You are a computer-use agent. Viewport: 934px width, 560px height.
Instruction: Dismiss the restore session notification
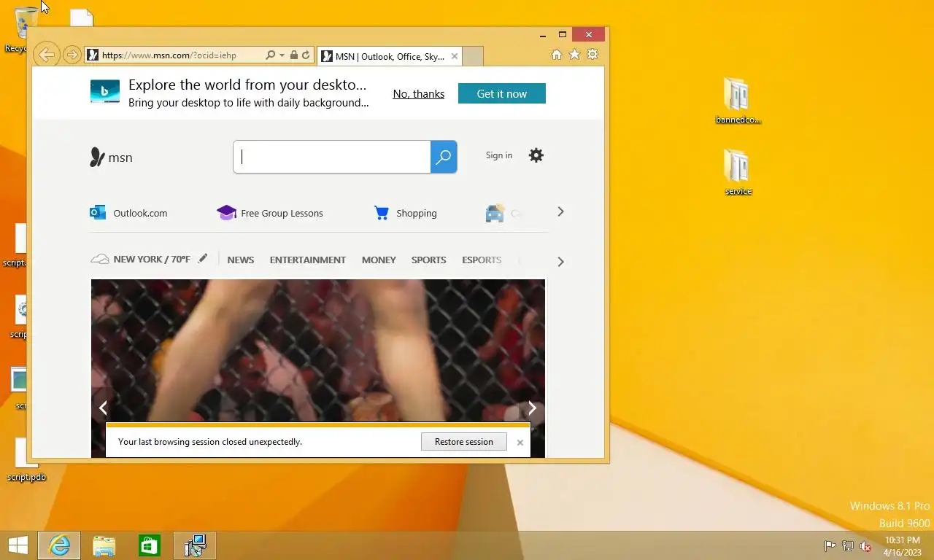[x=520, y=442]
